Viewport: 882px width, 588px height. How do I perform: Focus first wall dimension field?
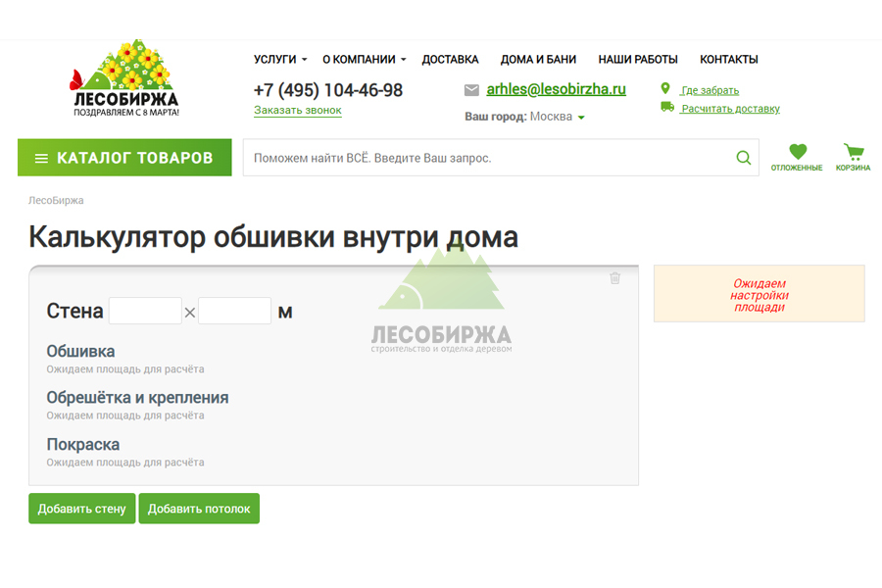[x=145, y=311]
